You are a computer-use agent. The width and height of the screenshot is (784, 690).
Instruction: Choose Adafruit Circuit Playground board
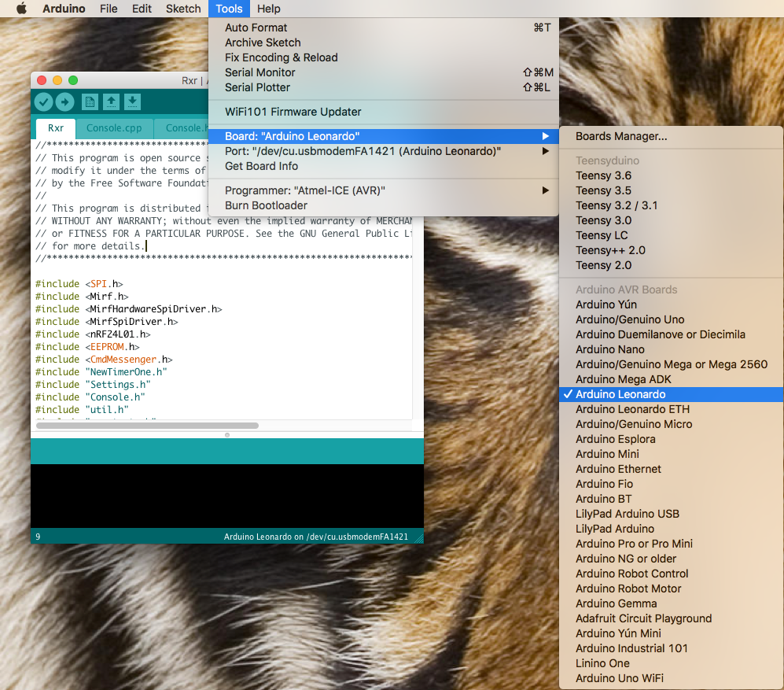(x=672, y=618)
